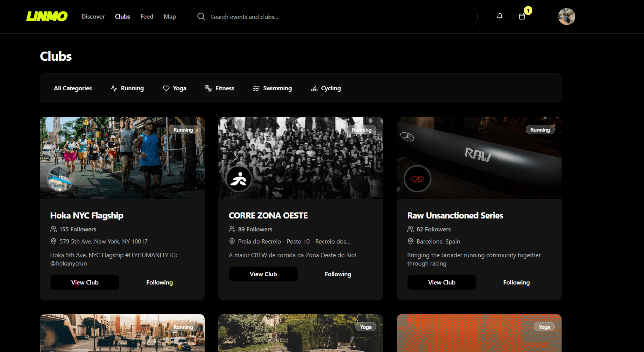Viewport: 644px width, 352px height.
Task: Go to the Discover page
Action: point(93,17)
